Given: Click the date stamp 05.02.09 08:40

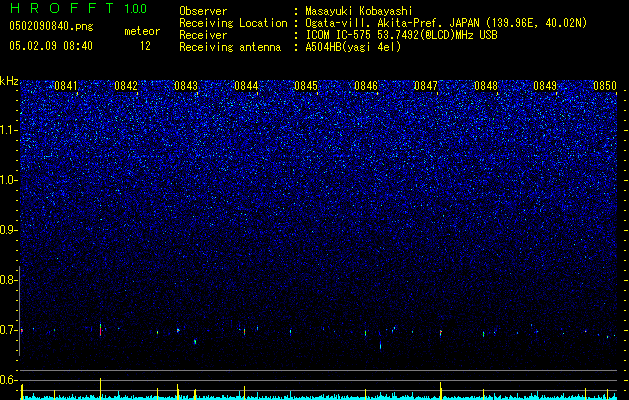Looking at the screenshot, I should pyautogui.click(x=51, y=46).
